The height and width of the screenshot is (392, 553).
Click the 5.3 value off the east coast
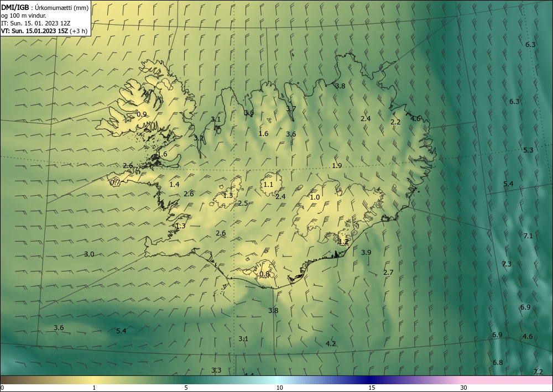528,150
